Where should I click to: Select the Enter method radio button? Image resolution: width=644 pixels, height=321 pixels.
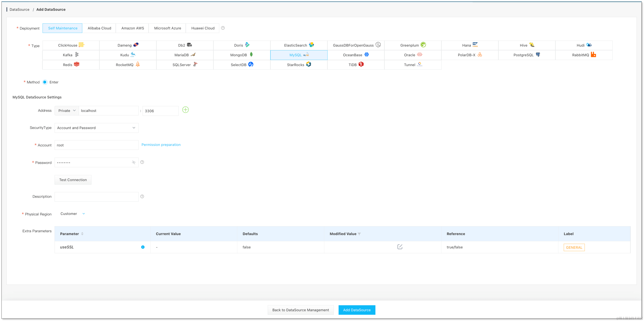coord(45,82)
